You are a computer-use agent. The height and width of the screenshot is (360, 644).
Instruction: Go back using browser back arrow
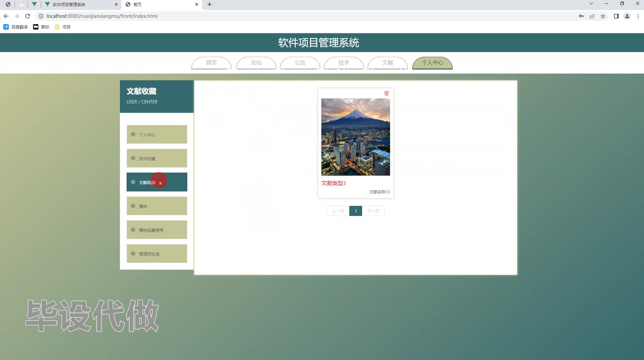tap(6, 16)
